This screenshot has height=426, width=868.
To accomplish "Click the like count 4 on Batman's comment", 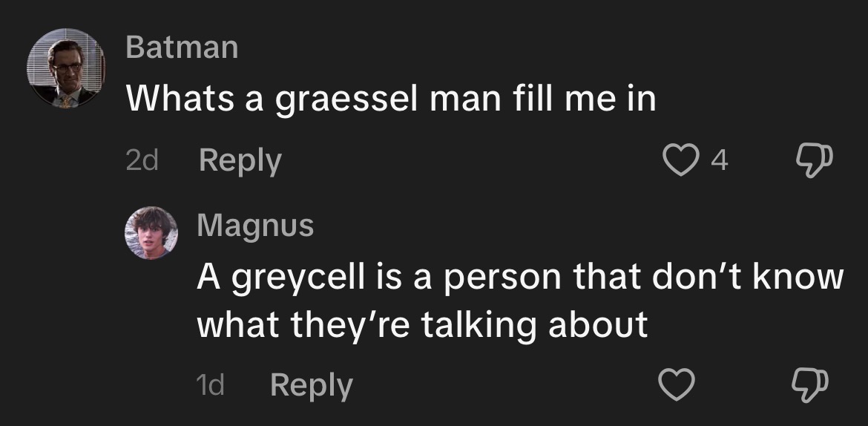I will [718, 160].
